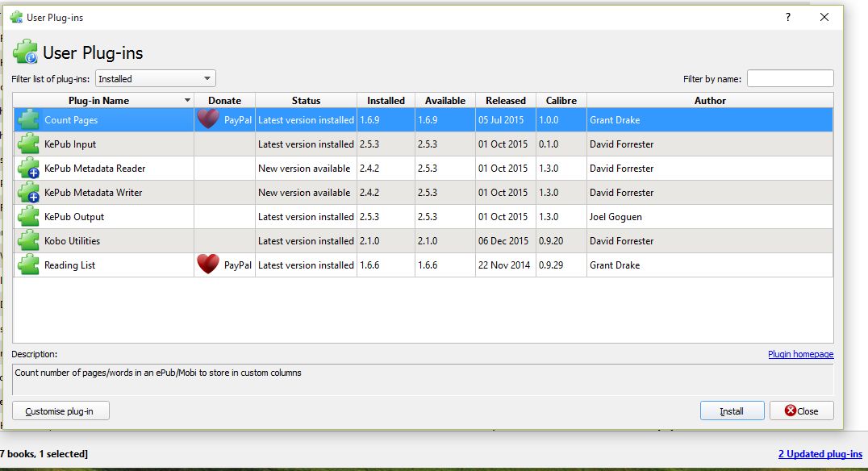Click the Close button with red icon

(802, 411)
